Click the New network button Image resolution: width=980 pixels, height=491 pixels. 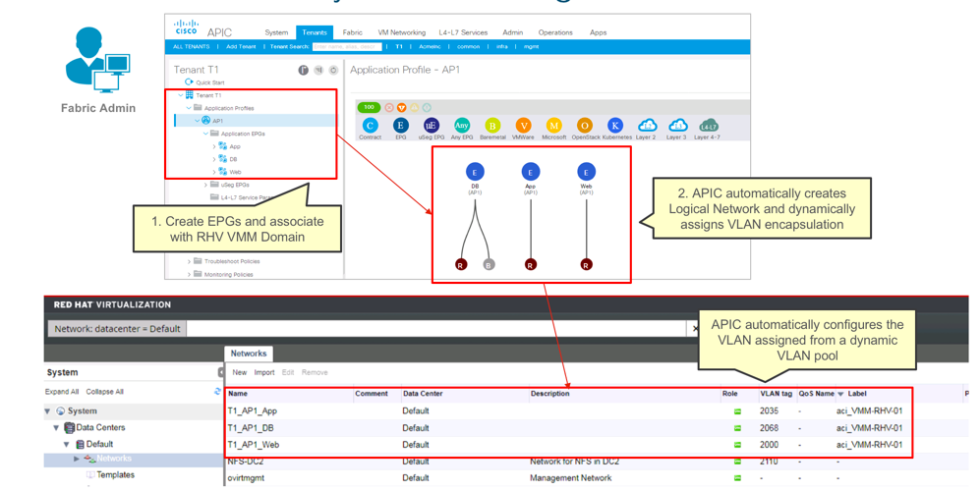(x=239, y=373)
